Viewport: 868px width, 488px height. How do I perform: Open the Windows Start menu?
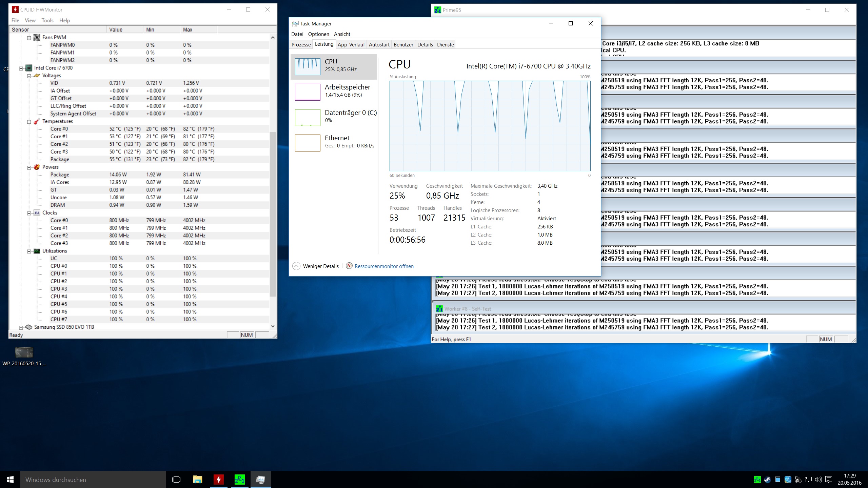10,480
